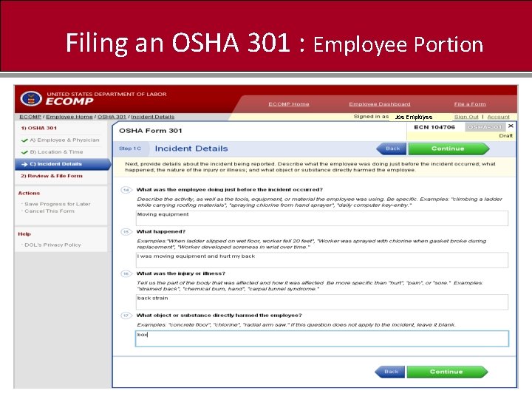Click question 14 number badge
This screenshot has width=532, height=399.
(x=126, y=190)
